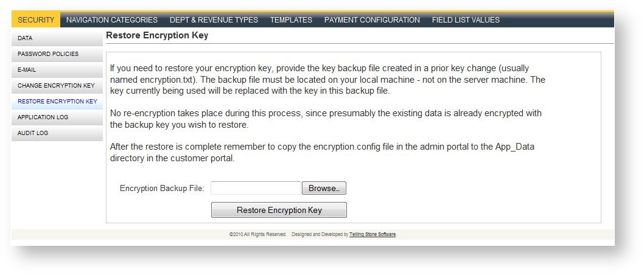Open Password Policies sidebar item
The height and width of the screenshot is (275, 644).
[x=57, y=54]
